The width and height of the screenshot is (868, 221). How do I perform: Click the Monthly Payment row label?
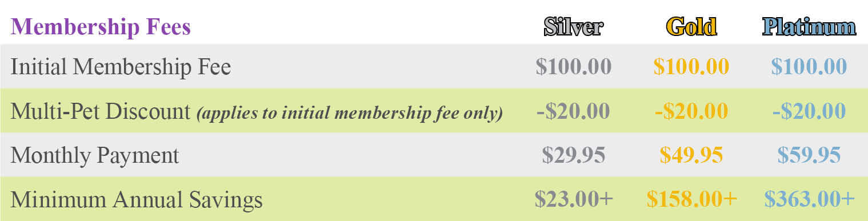tap(95, 155)
